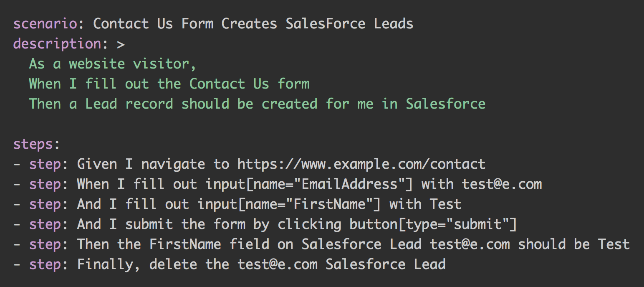Click the steps key
This screenshot has width=644, height=287.
point(33,145)
